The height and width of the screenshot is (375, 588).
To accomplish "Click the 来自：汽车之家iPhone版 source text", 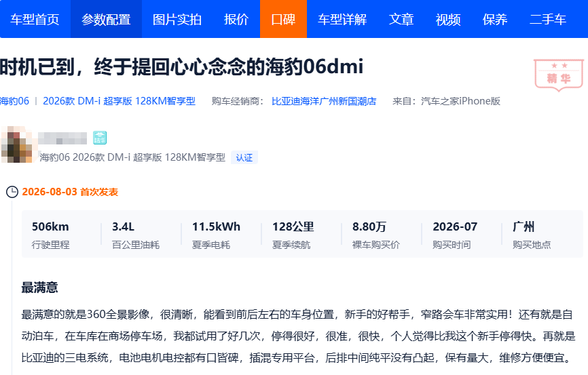I will pyautogui.click(x=446, y=101).
